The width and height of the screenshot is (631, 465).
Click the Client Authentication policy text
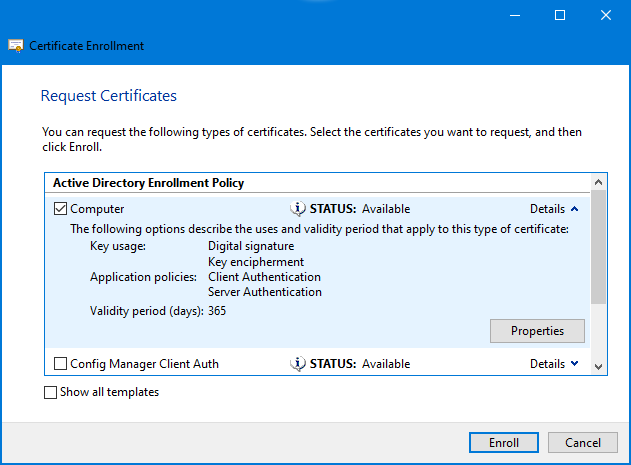[264, 277]
